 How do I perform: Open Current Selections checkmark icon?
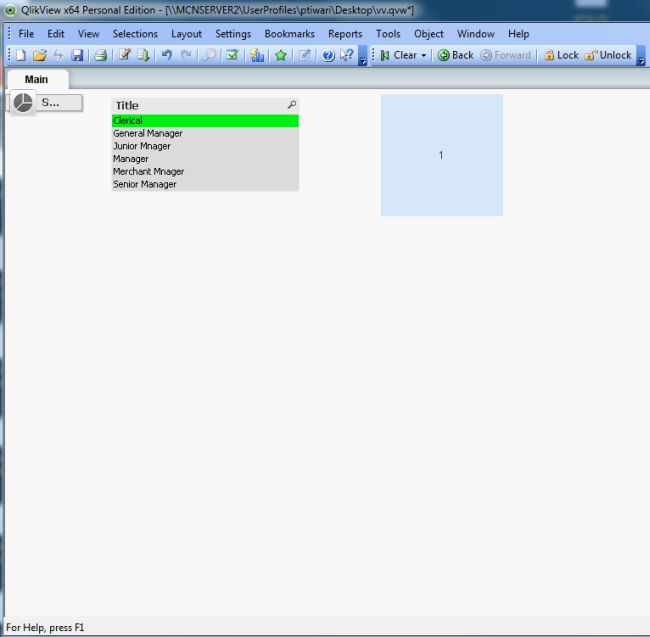[x=233, y=55]
